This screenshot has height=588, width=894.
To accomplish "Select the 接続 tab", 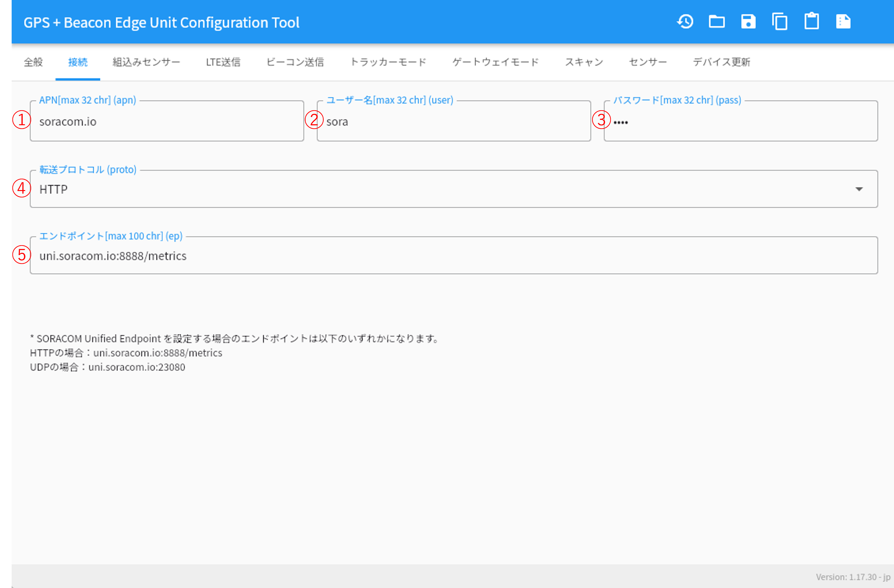I will coord(78,62).
